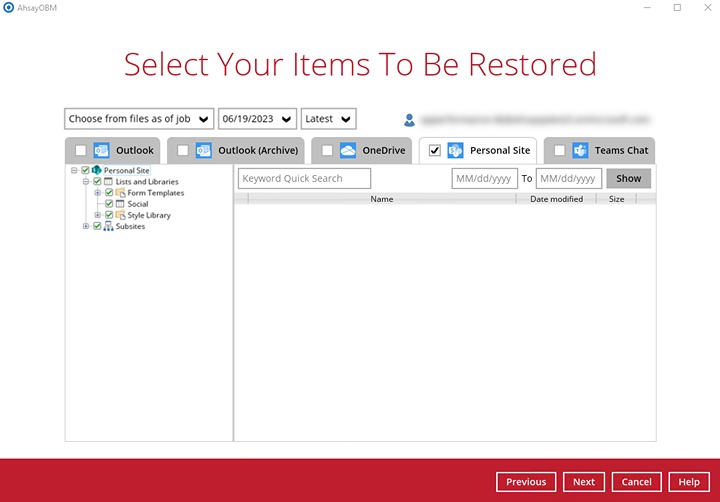Click the Teams Chat icon
Screen dimensions: 720x502
click(x=580, y=151)
